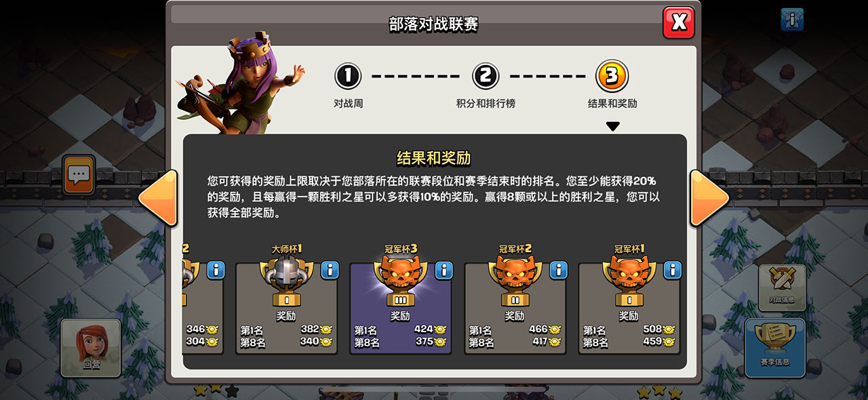Open info for 冠军杯3 league rewards
Viewport: 868px width, 400px height.
tap(443, 270)
